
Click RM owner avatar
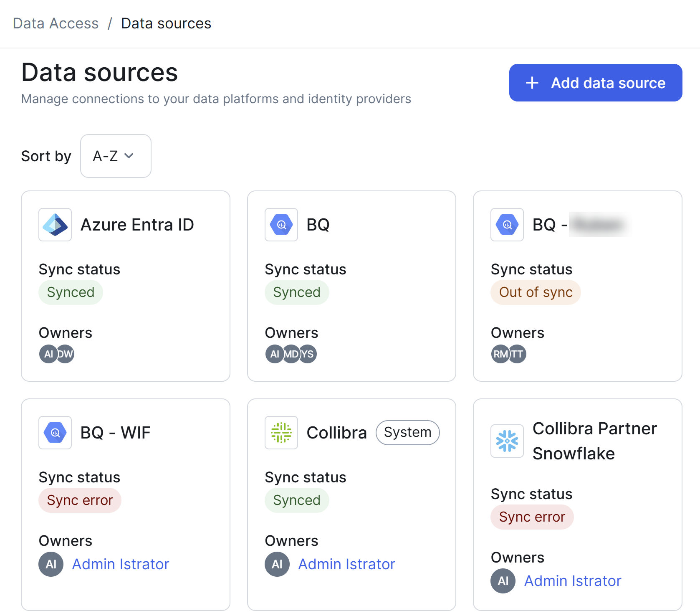click(x=500, y=354)
